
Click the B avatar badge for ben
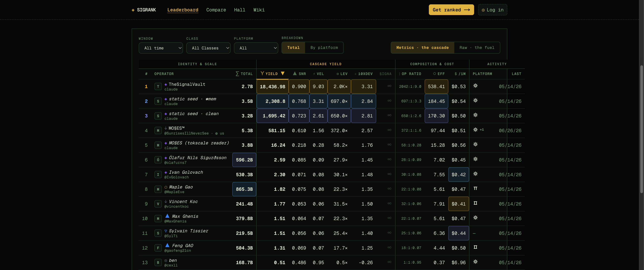pos(158,262)
